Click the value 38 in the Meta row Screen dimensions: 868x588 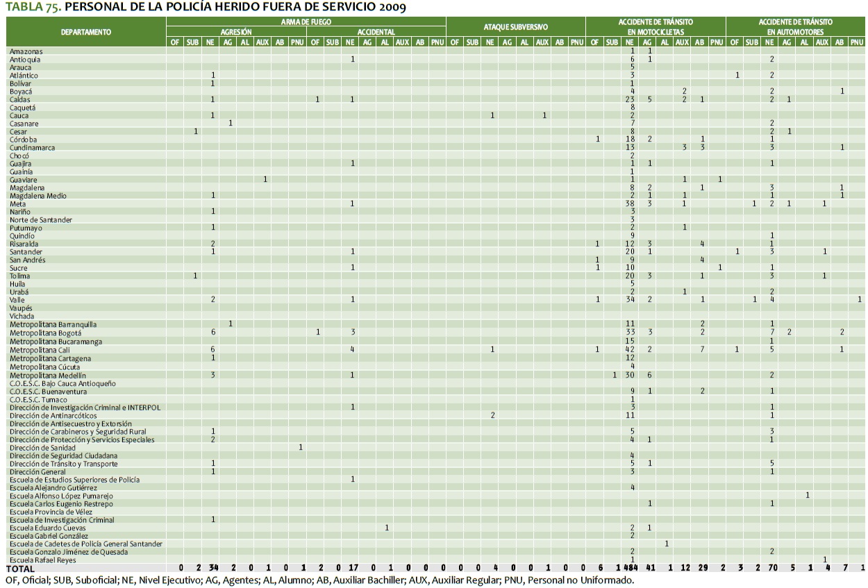click(631, 203)
